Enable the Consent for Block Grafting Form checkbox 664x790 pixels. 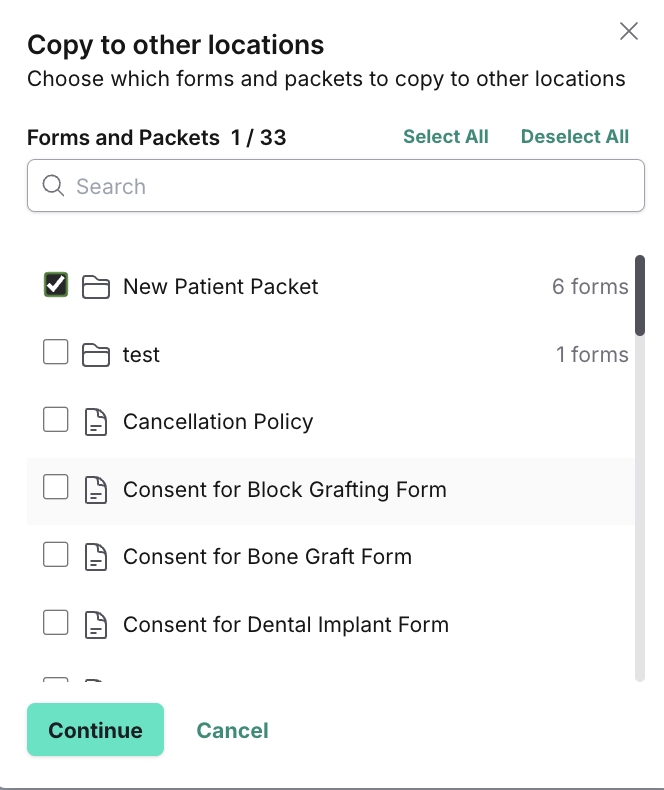point(56,487)
